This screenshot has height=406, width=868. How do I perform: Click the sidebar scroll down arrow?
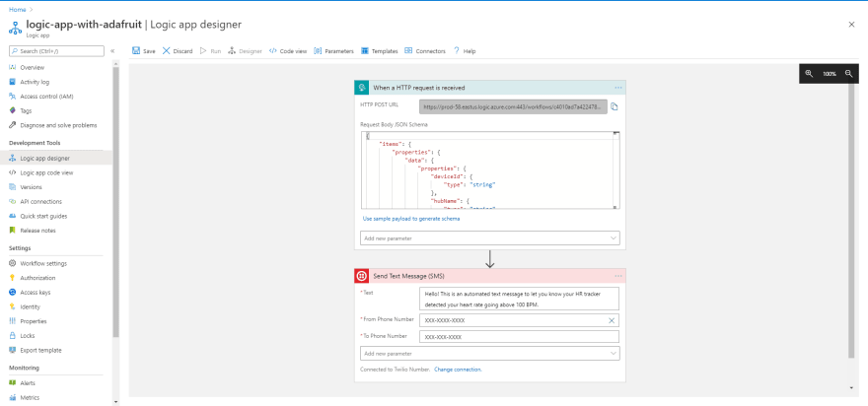point(115,402)
